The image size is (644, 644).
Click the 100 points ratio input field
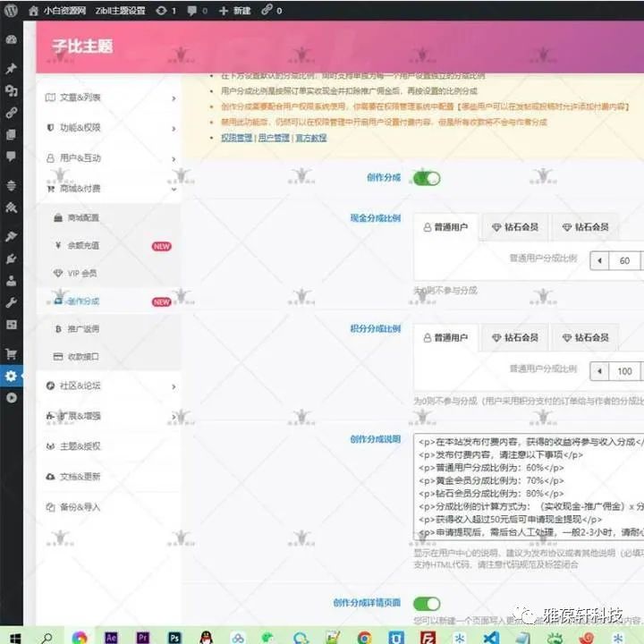tap(624, 371)
